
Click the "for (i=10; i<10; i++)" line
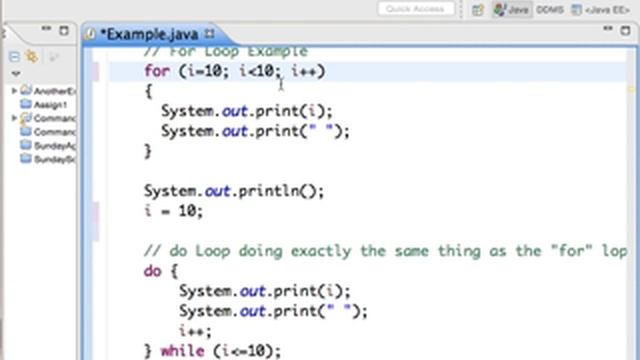pyautogui.click(x=235, y=71)
